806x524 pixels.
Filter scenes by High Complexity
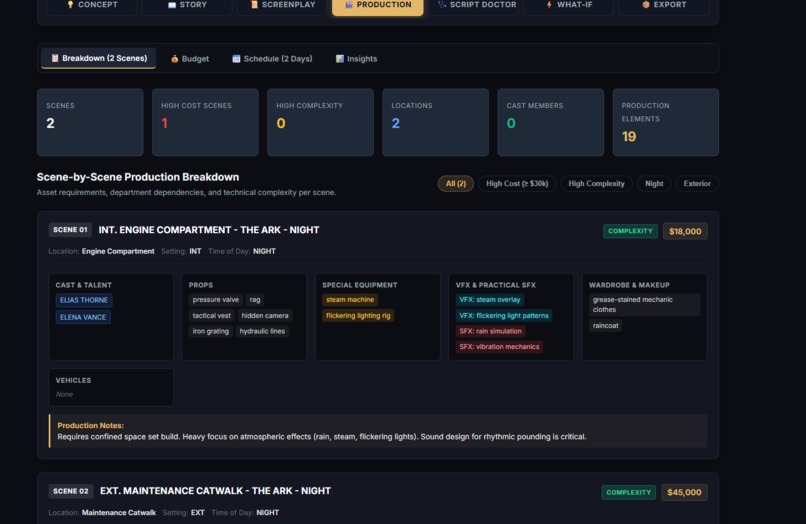[x=596, y=184]
